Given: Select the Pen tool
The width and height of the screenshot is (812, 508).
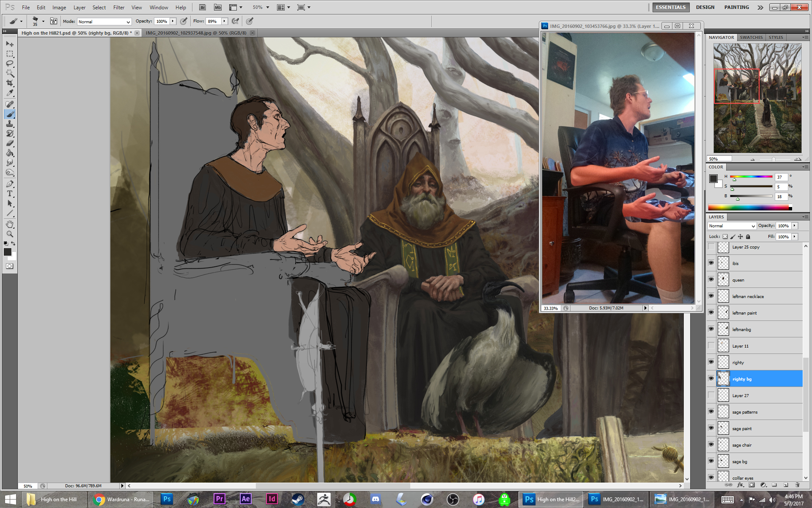Looking at the screenshot, I should coord(10,184).
